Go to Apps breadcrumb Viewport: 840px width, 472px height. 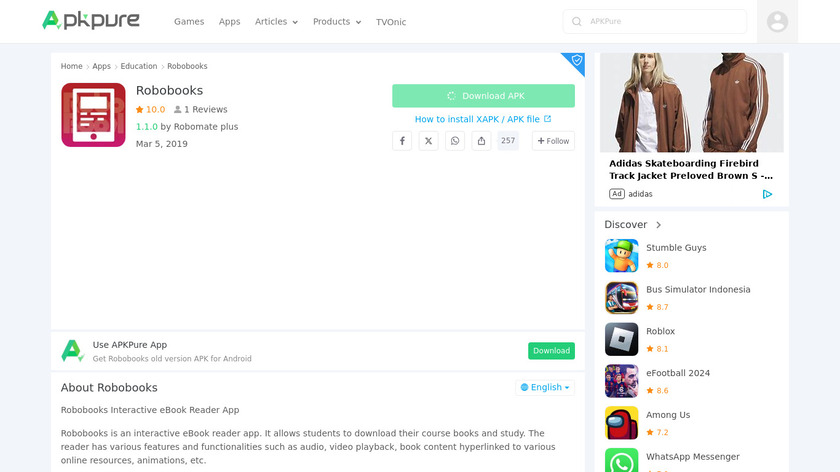point(101,66)
